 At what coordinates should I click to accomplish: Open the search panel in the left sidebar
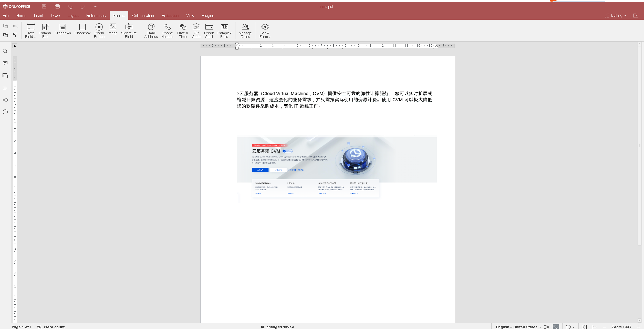[5, 51]
